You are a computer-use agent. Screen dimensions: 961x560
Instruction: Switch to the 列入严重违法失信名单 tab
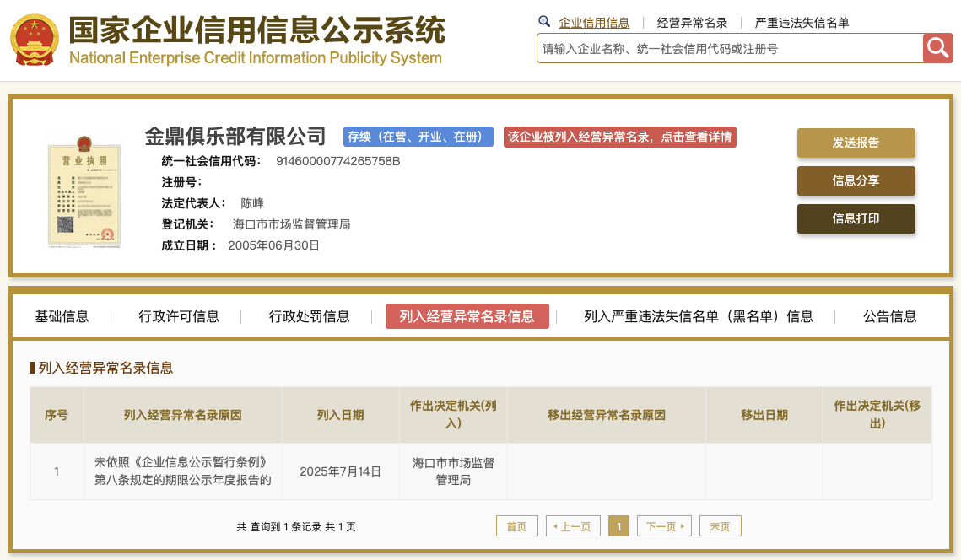click(699, 316)
